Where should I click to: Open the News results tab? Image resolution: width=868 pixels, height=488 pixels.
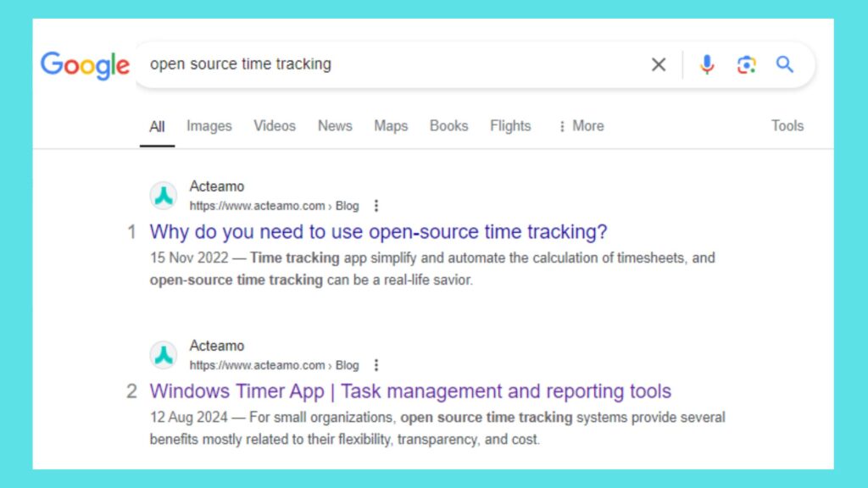(335, 126)
